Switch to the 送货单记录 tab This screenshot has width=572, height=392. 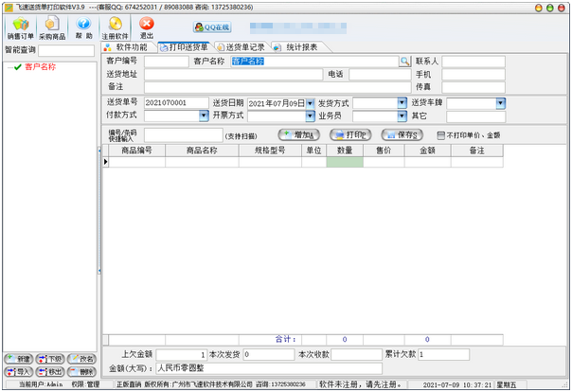243,46
